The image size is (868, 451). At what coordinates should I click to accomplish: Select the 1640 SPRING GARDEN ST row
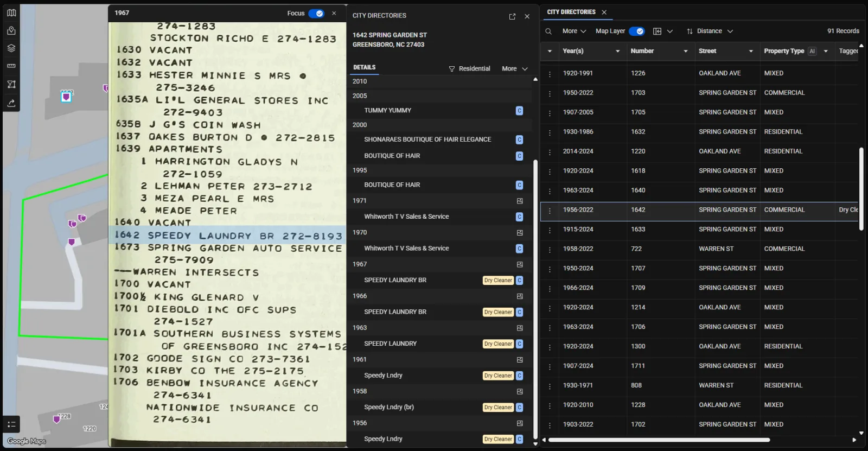coord(699,190)
